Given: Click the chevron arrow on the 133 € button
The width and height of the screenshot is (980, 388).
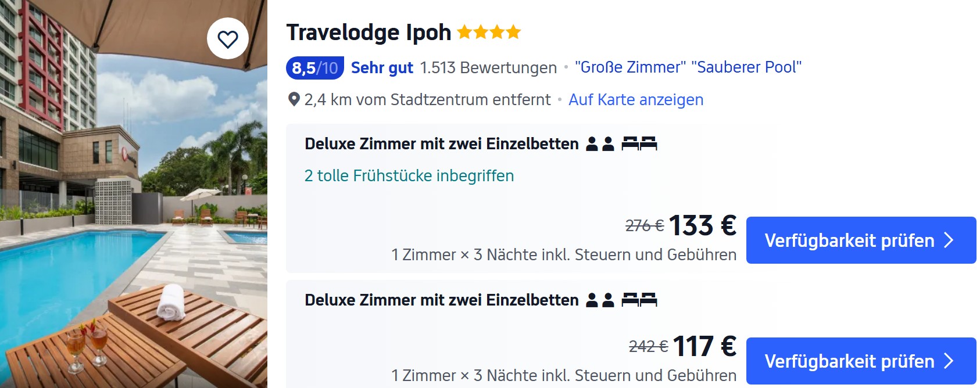Looking at the screenshot, I should click(x=949, y=240).
